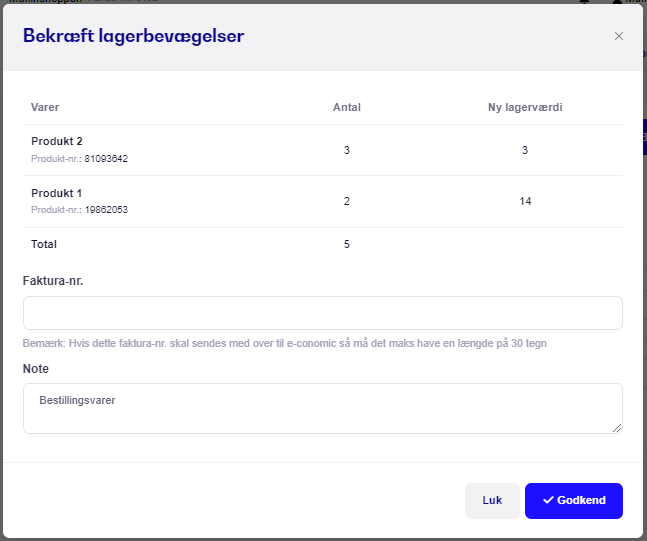Screen dimensions: 647x541
Task: Select the Produkt 2 row name
Action: (57, 141)
